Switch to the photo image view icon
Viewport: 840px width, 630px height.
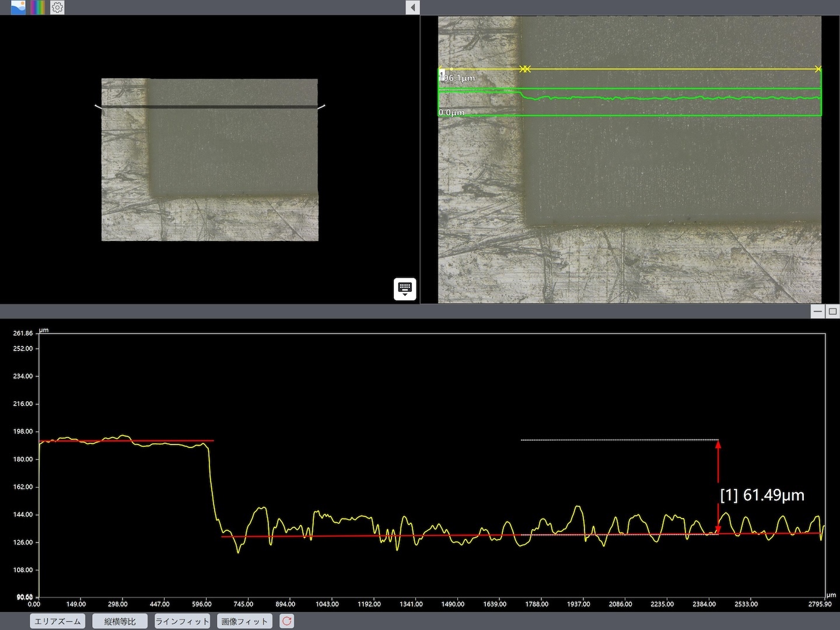pyautogui.click(x=18, y=8)
